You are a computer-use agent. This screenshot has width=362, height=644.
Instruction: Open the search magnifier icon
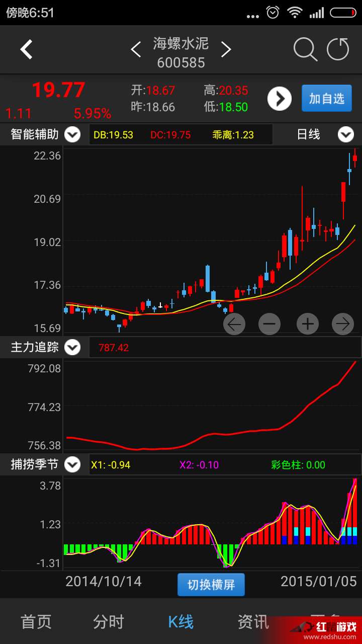coord(305,49)
